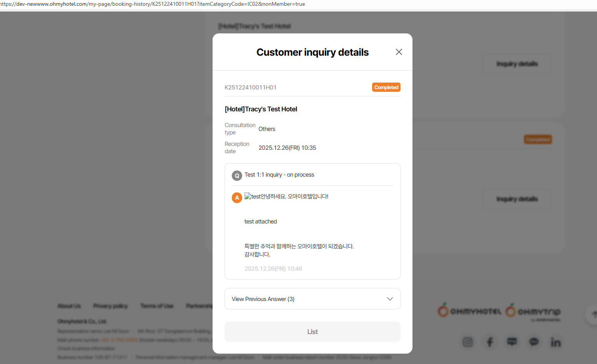Open the KakaoTalk footer icon
The image size is (597, 364).
click(534, 342)
